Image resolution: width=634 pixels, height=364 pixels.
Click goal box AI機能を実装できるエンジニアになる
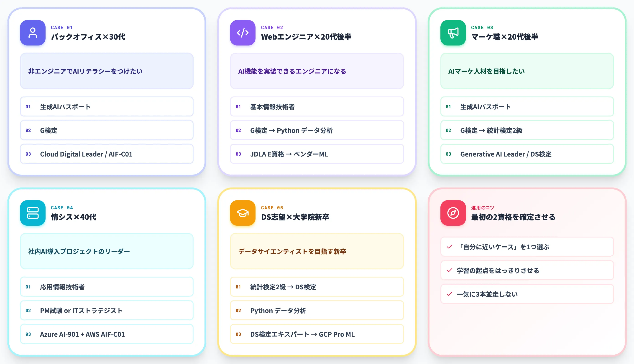click(317, 71)
